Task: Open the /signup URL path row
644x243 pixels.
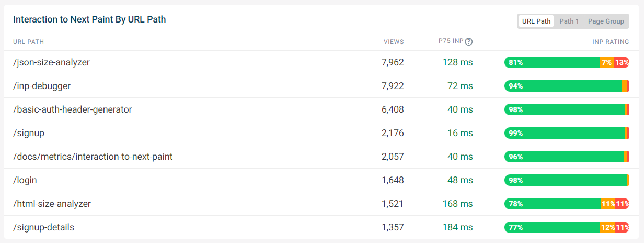Action: [x=322, y=133]
